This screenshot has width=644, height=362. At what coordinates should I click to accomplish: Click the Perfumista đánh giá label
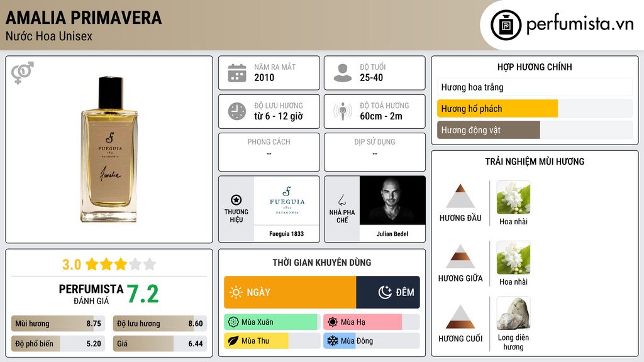tap(91, 295)
